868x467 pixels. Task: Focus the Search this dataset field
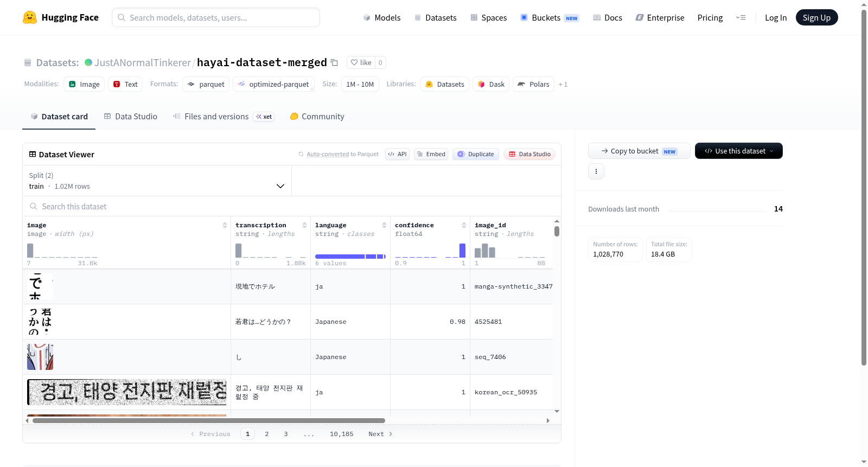pos(292,206)
